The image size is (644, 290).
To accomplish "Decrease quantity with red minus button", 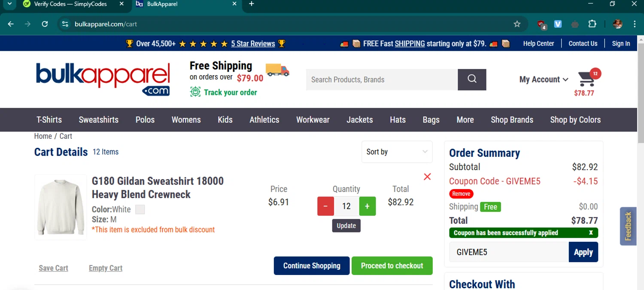I will point(325,206).
